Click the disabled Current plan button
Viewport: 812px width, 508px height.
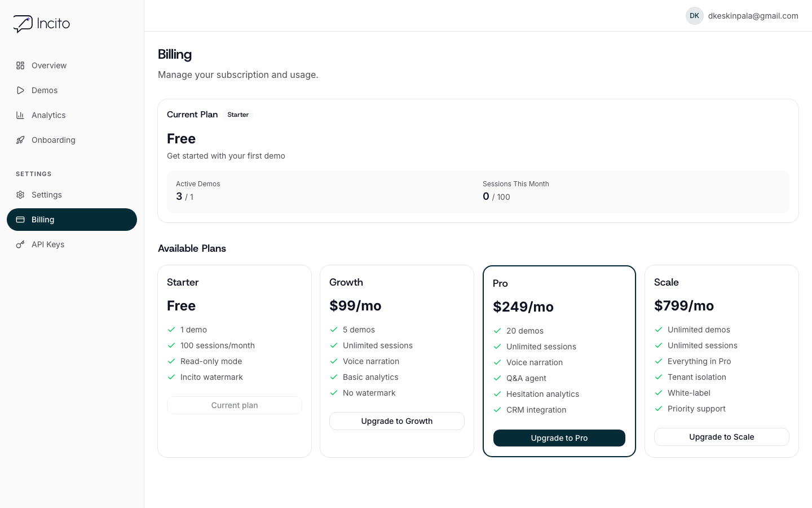click(x=234, y=405)
